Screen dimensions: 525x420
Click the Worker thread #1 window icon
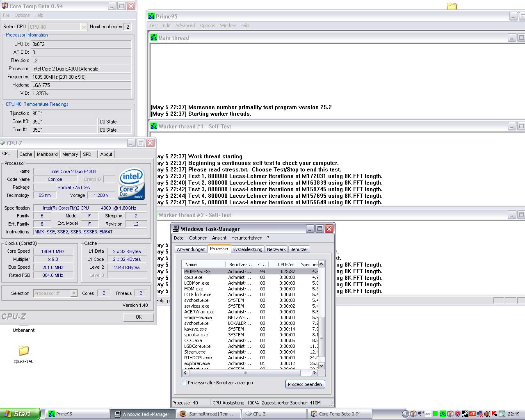tap(154, 126)
